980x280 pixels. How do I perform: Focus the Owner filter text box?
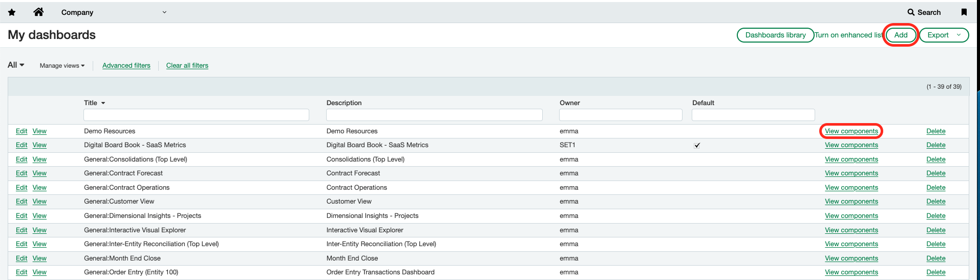coord(620,115)
